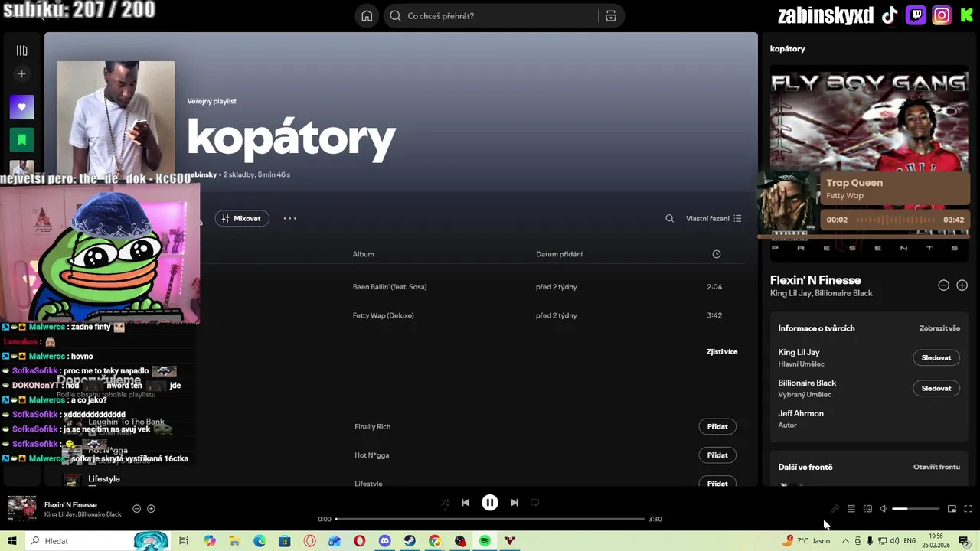
Task: Add Lifestyle track with Přidat
Action: point(717,484)
